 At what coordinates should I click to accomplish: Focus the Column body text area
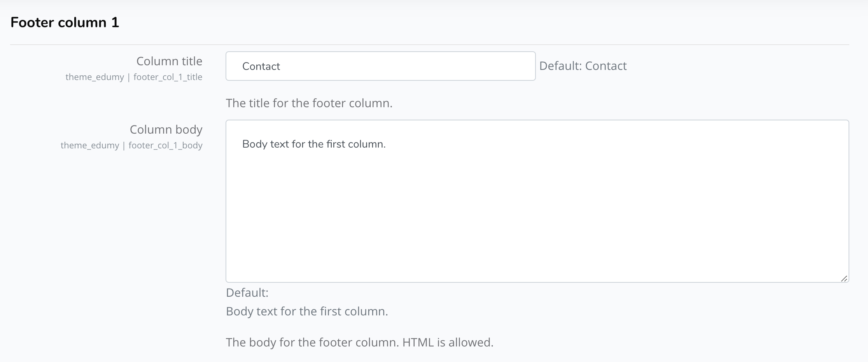tap(537, 201)
